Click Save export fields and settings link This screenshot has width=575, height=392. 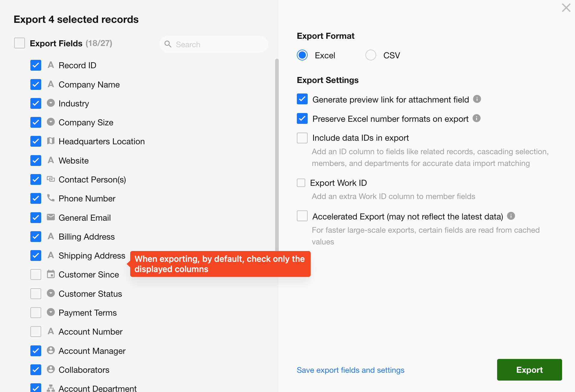click(350, 370)
